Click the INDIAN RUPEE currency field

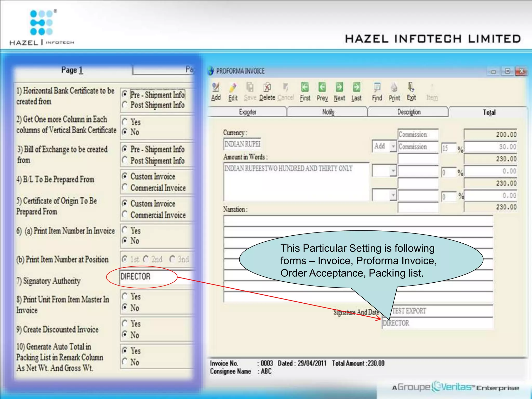click(242, 144)
